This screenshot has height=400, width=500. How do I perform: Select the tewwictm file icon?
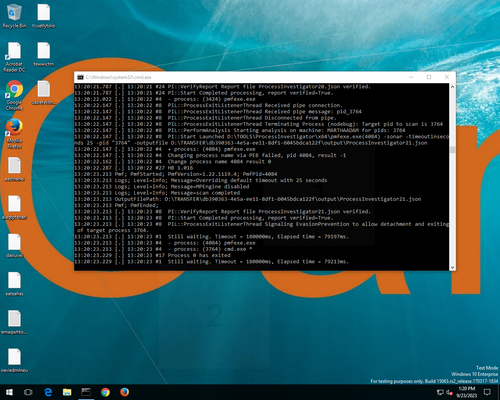[x=44, y=54]
